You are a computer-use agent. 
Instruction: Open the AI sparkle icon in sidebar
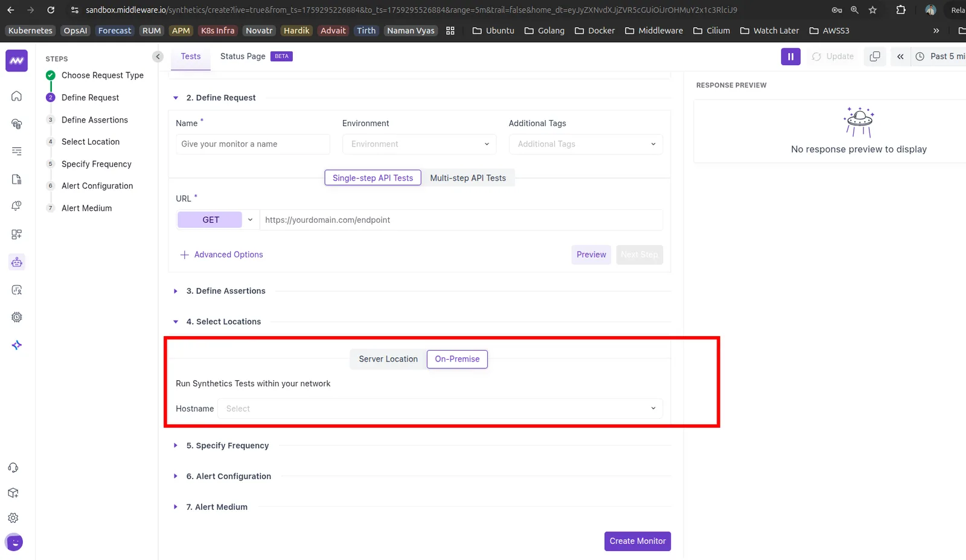coord(17,345)
